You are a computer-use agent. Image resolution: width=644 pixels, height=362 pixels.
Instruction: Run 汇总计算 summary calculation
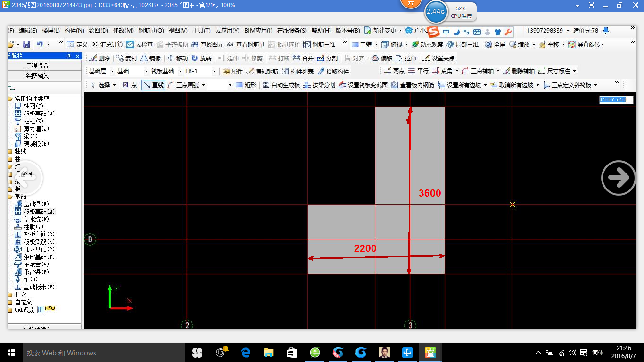107,44
